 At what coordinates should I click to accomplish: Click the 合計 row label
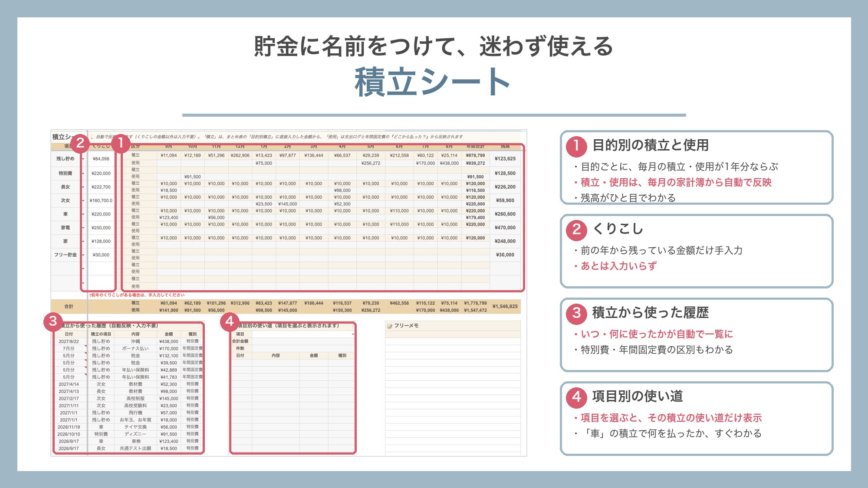[69, 306]
